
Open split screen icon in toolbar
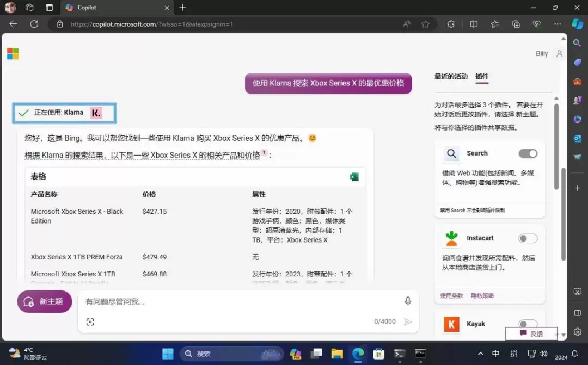pyautogui.click(x=474, y=24)
